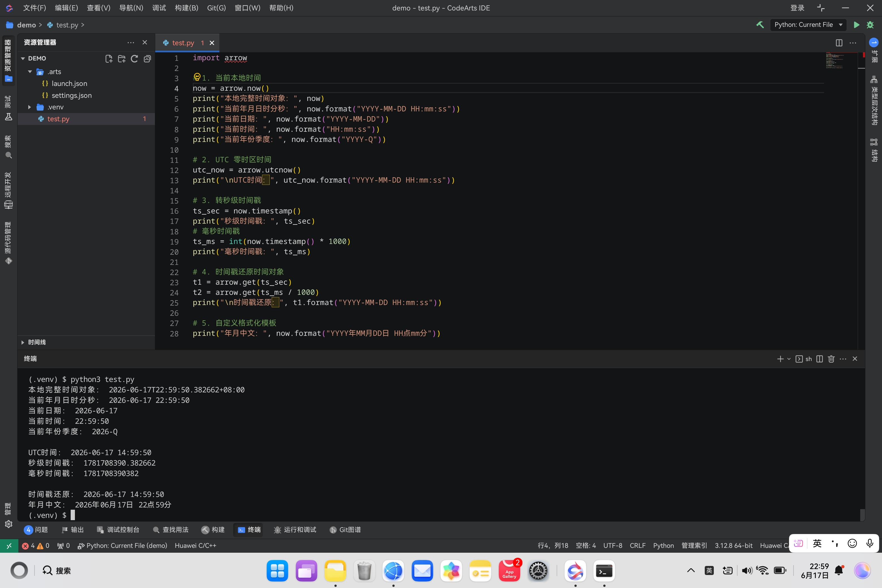Open the 导航(N) menu
882x588 pixels.
(x=131, y=8)
